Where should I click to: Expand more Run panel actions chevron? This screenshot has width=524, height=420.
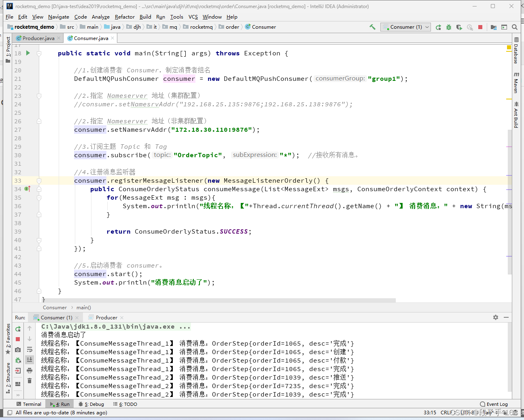point(18,395)
